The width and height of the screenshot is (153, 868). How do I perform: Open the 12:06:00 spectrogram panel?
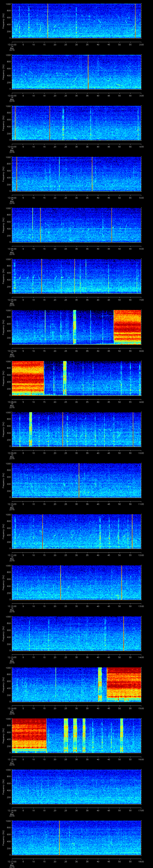click(x=76, y=276)
